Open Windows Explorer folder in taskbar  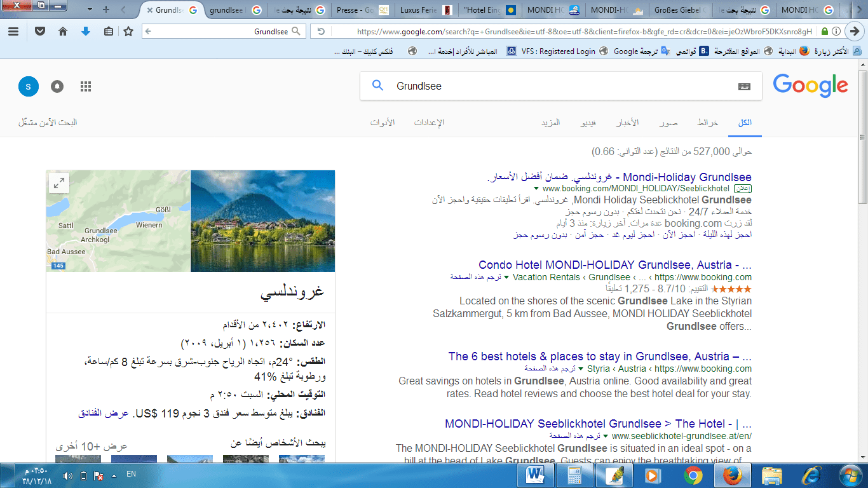771,475
